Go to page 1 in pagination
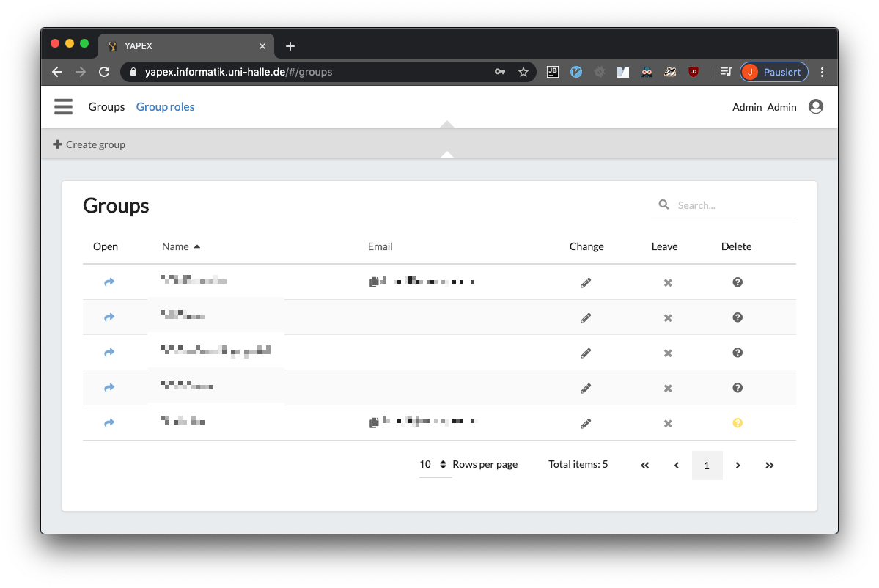The image size is (879, 588). click(707, 466)
